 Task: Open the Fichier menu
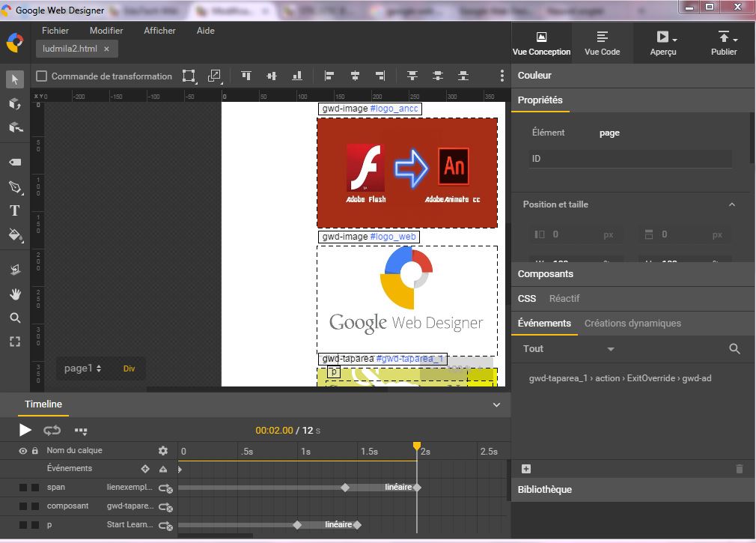(55, 31)
